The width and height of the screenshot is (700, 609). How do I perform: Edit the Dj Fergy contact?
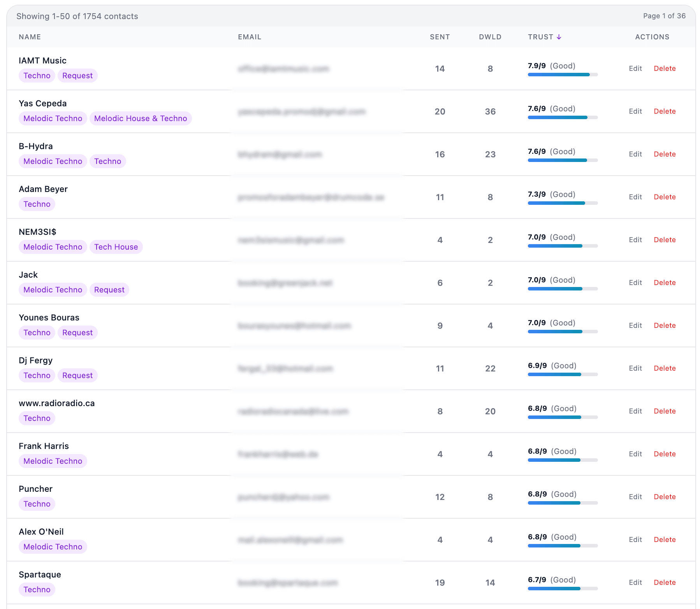(635, 368)
